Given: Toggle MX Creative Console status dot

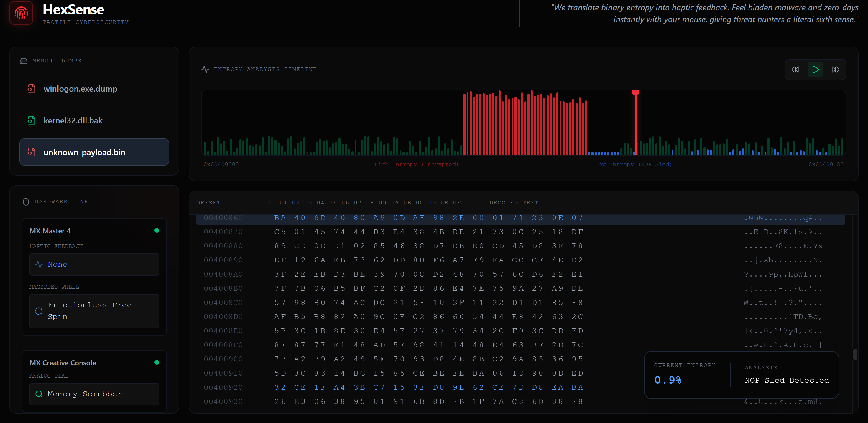Looking at the screenshot, I should [157, 362].
